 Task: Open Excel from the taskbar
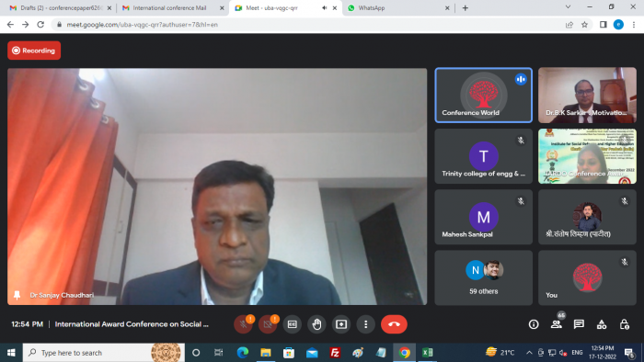point(427,353)
